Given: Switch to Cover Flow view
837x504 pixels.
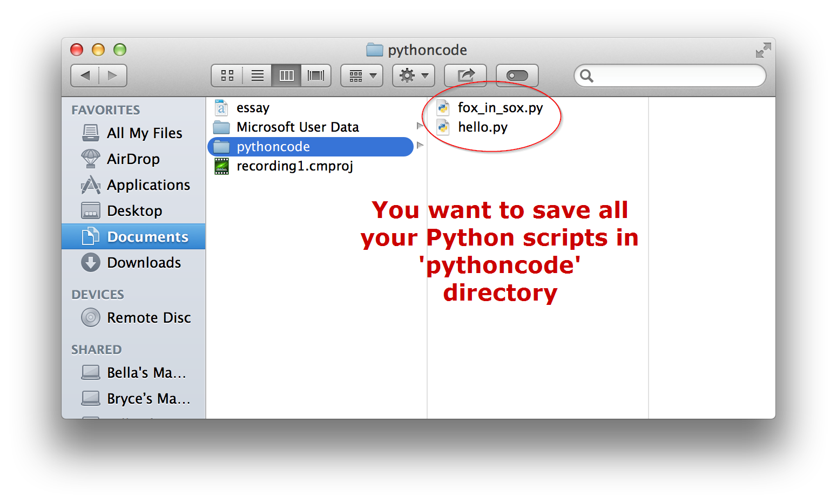Looking at the screenshot, I should [x=316, y=76].
